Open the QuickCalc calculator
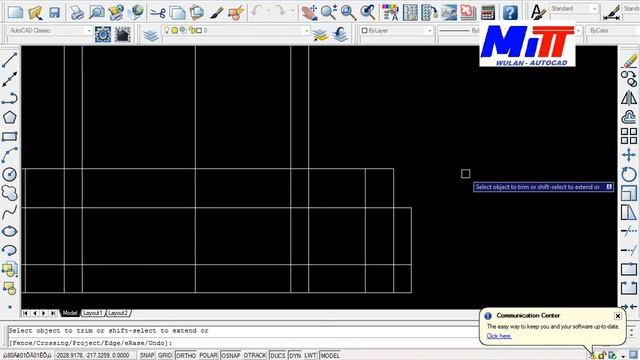Image resolution: width=640 pixels, height=360 pixels. click(x=487, y=13)
